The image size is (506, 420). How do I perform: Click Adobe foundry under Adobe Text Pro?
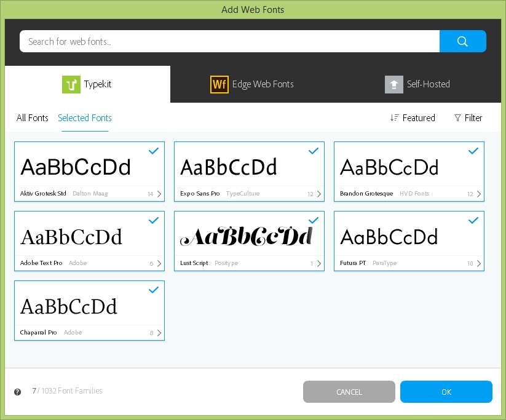click(77, 263)
